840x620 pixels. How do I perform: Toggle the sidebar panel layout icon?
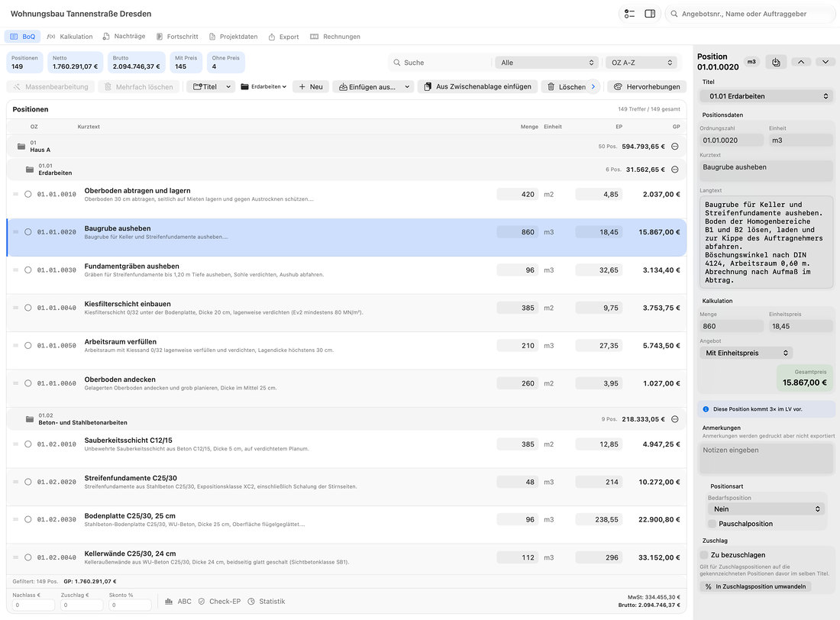(x=650, y=14)
